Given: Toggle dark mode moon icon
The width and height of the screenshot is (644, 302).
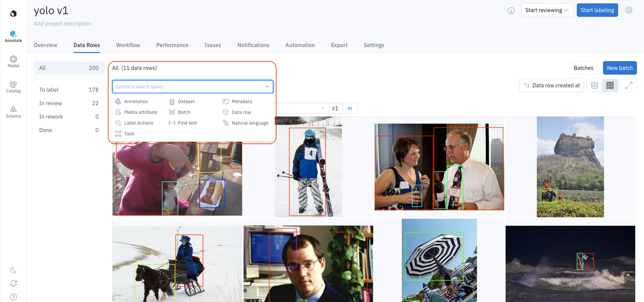Looking at the screenshot, I should point(13,270).
